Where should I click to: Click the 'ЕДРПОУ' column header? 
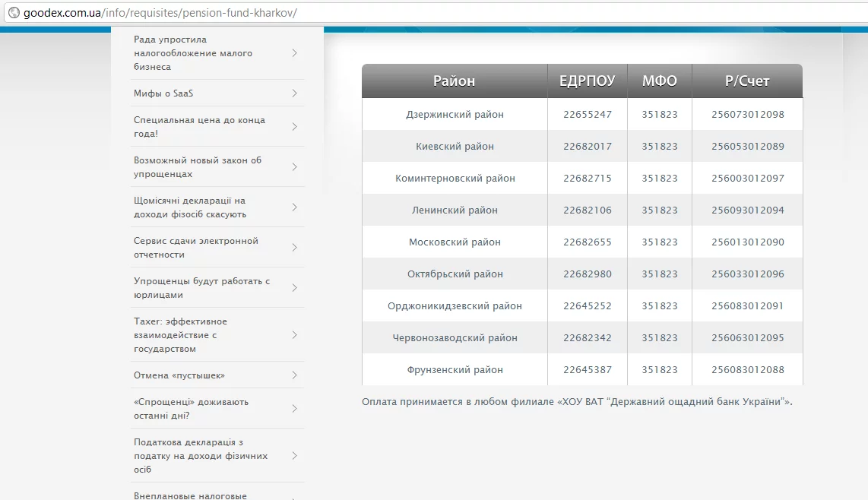pos(588,81)
